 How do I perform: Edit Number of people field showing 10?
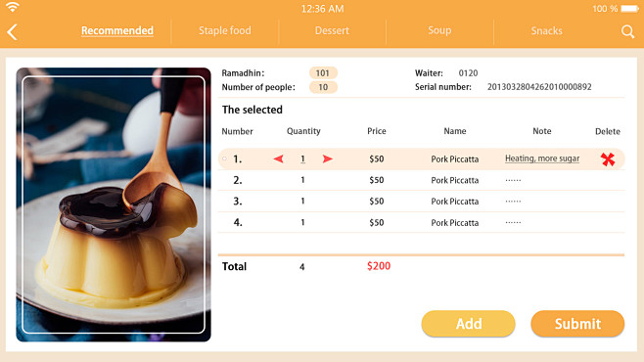tap(323, 87)
